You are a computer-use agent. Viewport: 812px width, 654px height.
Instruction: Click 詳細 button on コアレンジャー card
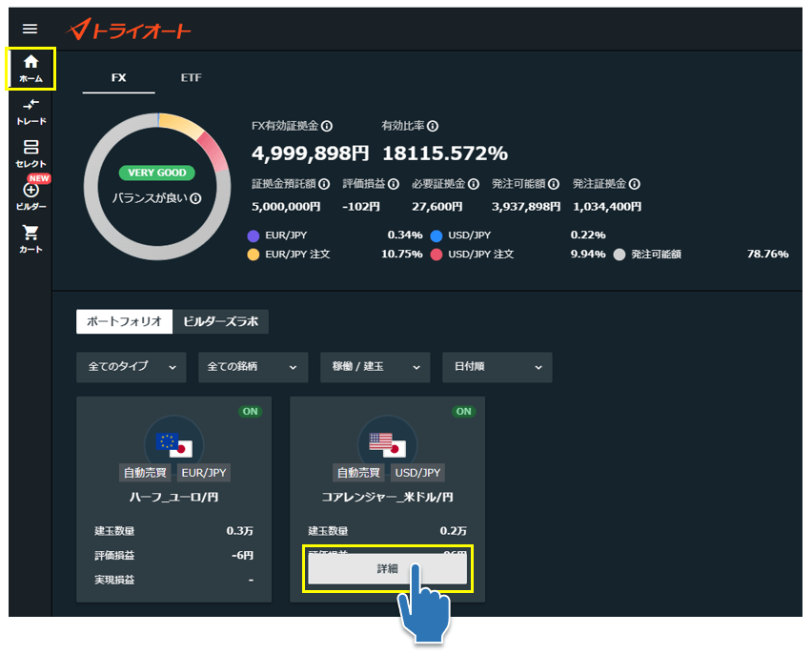click(x=387, y=568)
